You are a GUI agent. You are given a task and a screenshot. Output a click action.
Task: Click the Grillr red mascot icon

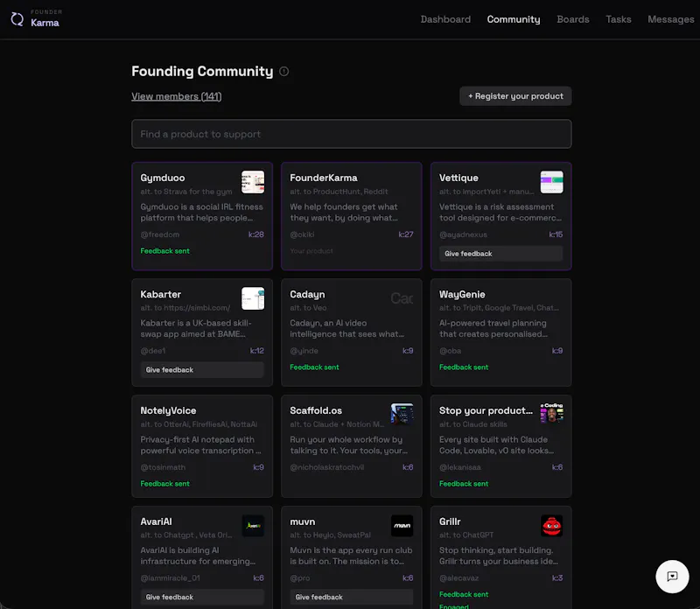click(x=551, y=526)
